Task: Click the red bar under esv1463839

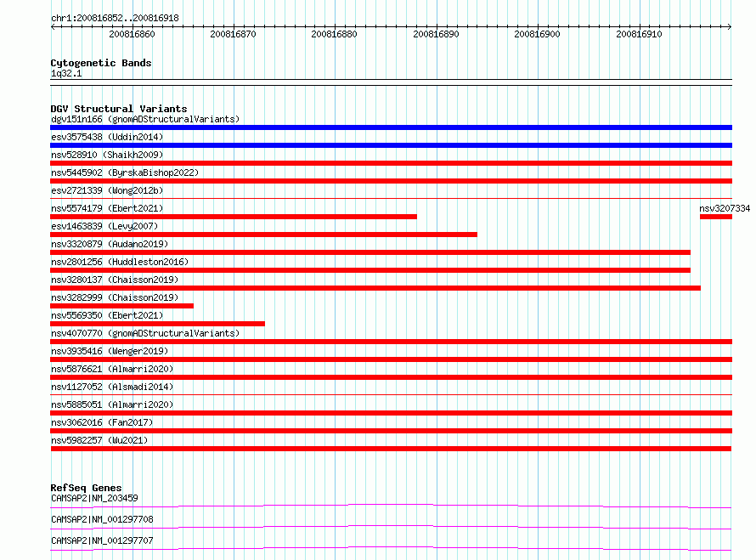Action: click(x=263, y=235)
